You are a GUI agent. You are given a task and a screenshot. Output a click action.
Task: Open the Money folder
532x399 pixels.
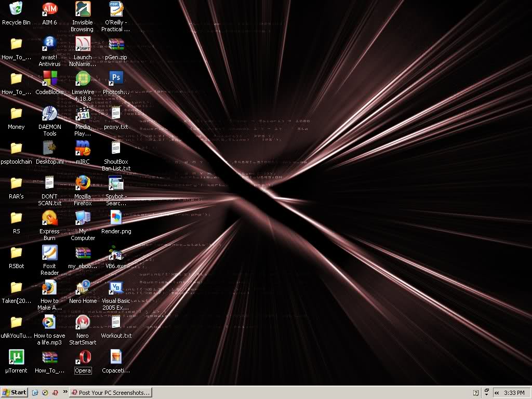coord(16,113)
